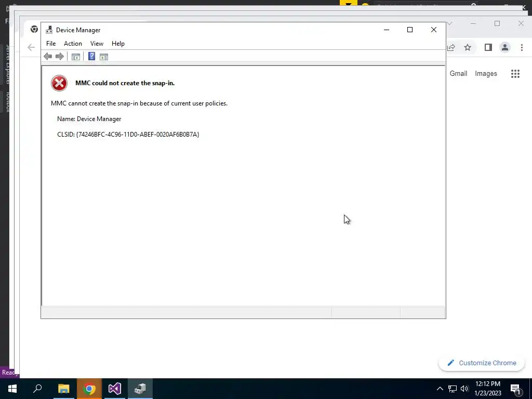This screenshot has width=532, height=399.
Task: Open the volume tray icon
Action: (464, 389)
